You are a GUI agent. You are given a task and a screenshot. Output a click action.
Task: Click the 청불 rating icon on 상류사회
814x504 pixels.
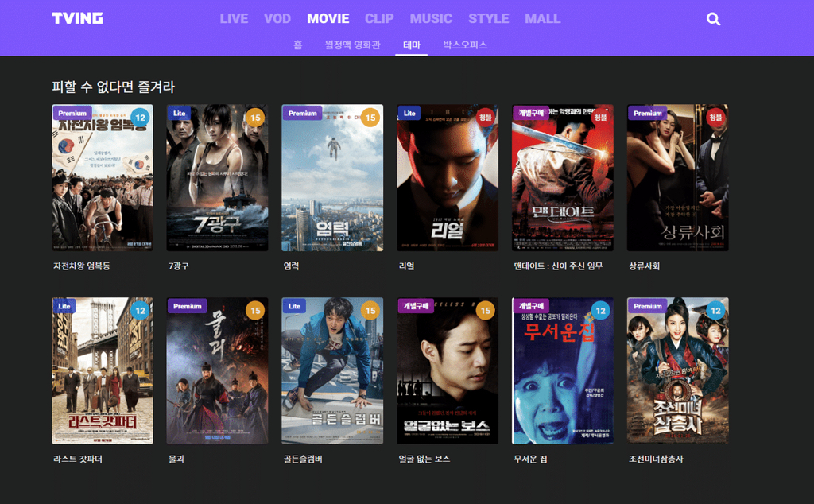tap(716, 118)
